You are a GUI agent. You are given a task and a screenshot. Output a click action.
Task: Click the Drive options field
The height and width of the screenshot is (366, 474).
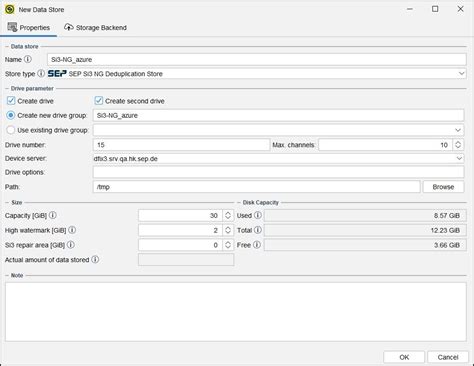278,172
